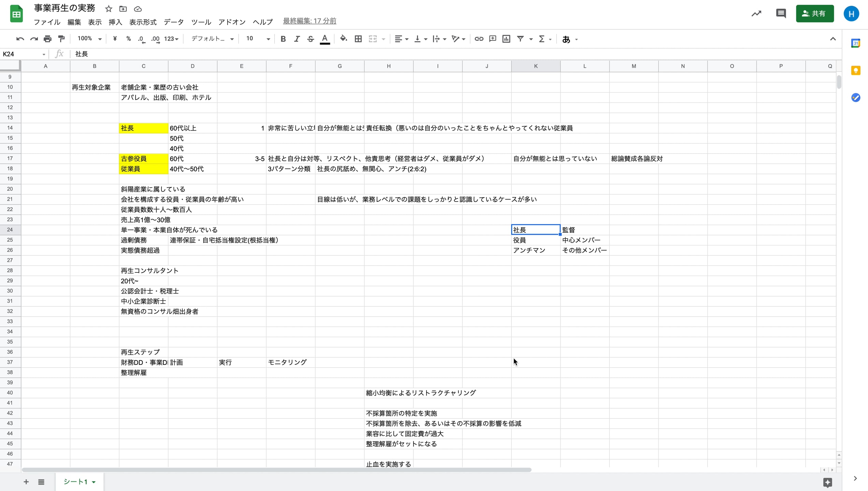Click the print icon
Screen dimensions: 868x491
coord(47,39)
